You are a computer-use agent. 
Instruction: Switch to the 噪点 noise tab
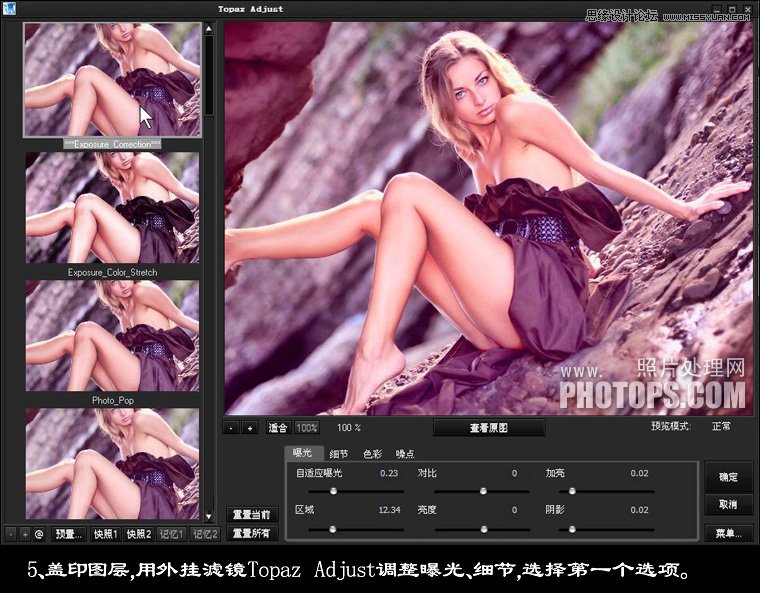405,454
